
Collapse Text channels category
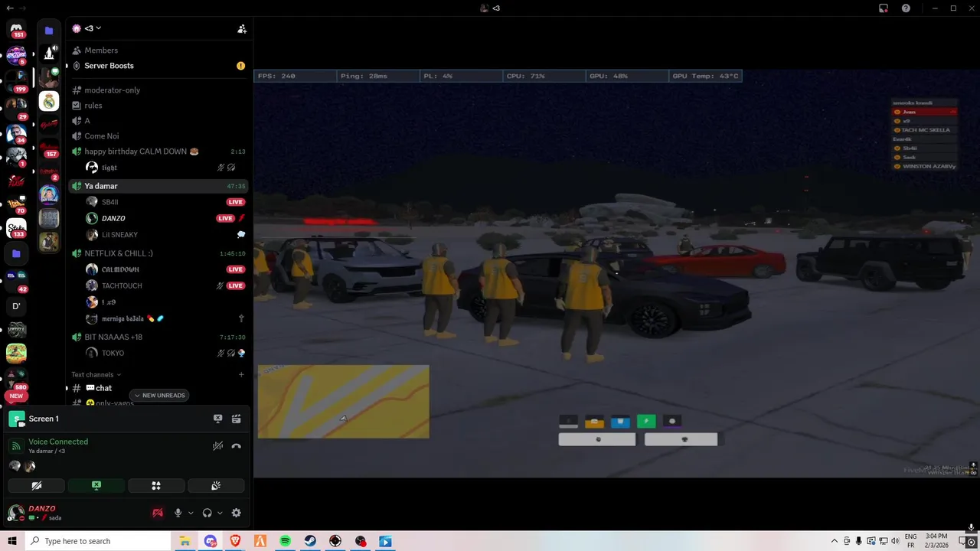[x=96, y=374]
